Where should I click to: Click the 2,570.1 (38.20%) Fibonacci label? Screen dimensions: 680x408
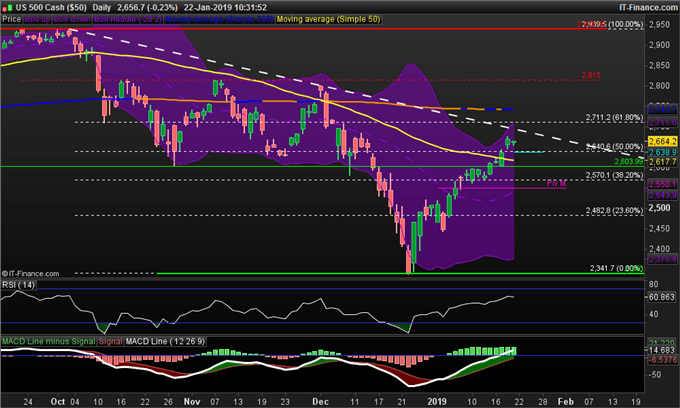[x=614, y=175]
